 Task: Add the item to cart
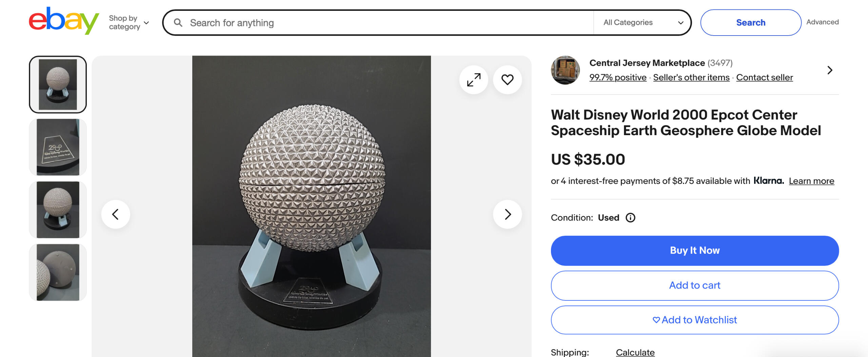click(695, 286)
